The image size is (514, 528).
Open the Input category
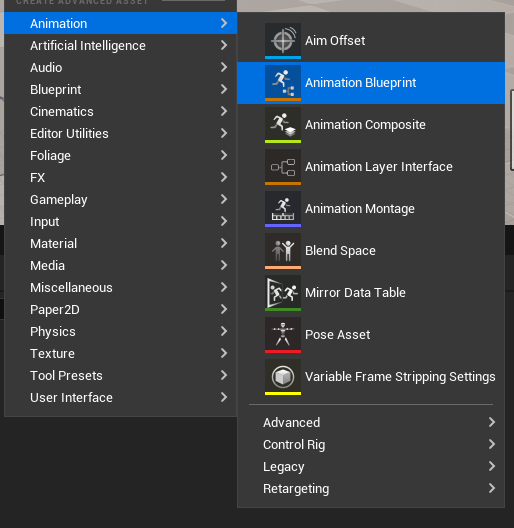(x=121, y=222)
